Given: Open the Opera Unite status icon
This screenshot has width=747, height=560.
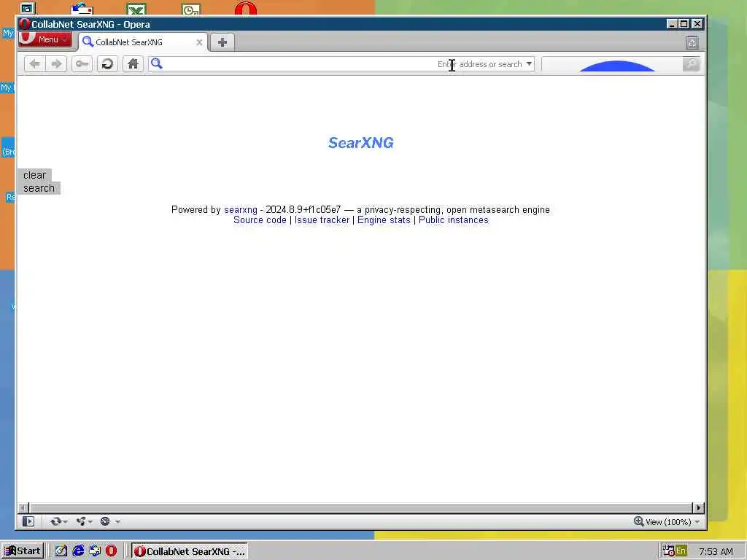Looking at the screenshot, I should [80, 521].
